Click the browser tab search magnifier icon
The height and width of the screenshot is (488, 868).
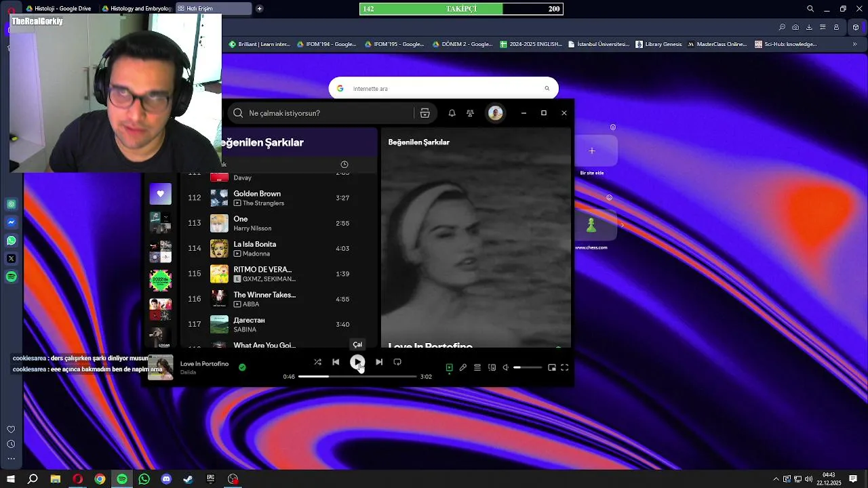coord(810,9)
